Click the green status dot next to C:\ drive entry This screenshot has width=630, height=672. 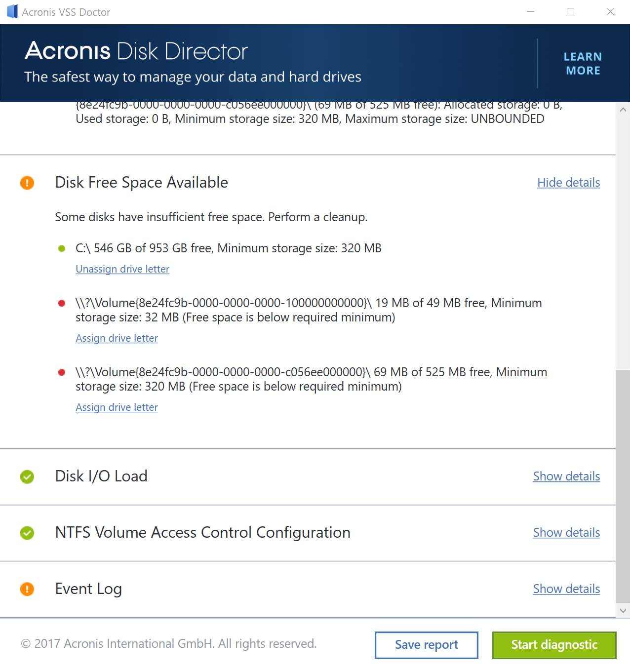61,248
